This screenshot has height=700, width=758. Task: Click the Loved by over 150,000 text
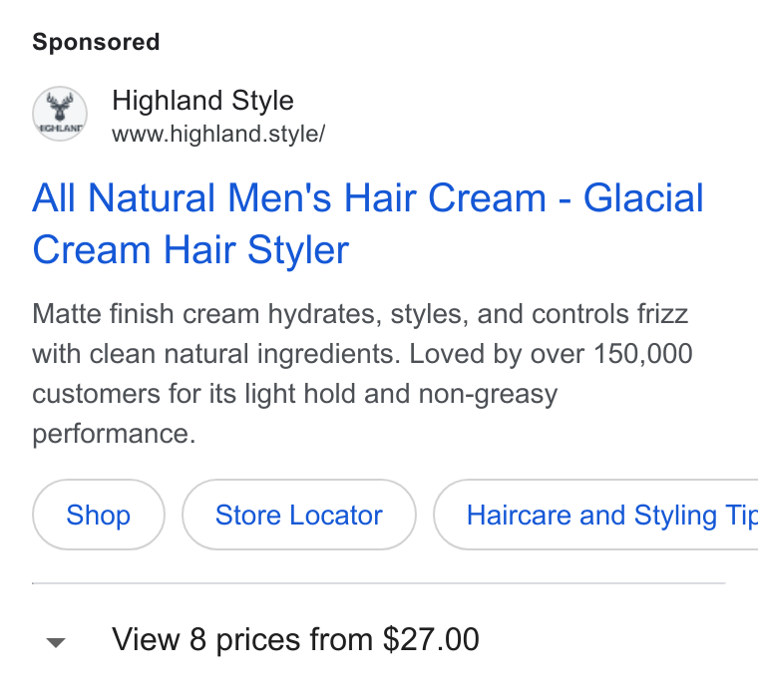tap(551, 354)
